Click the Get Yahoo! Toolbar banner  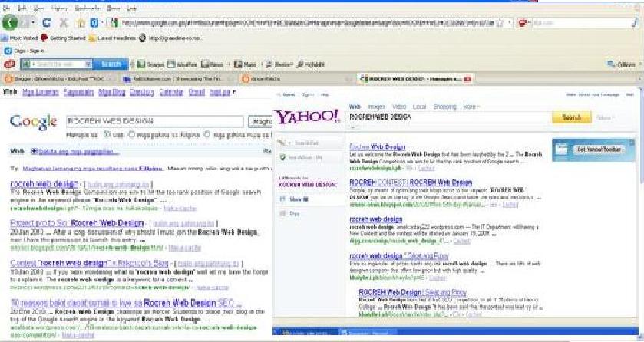[593, 150]
